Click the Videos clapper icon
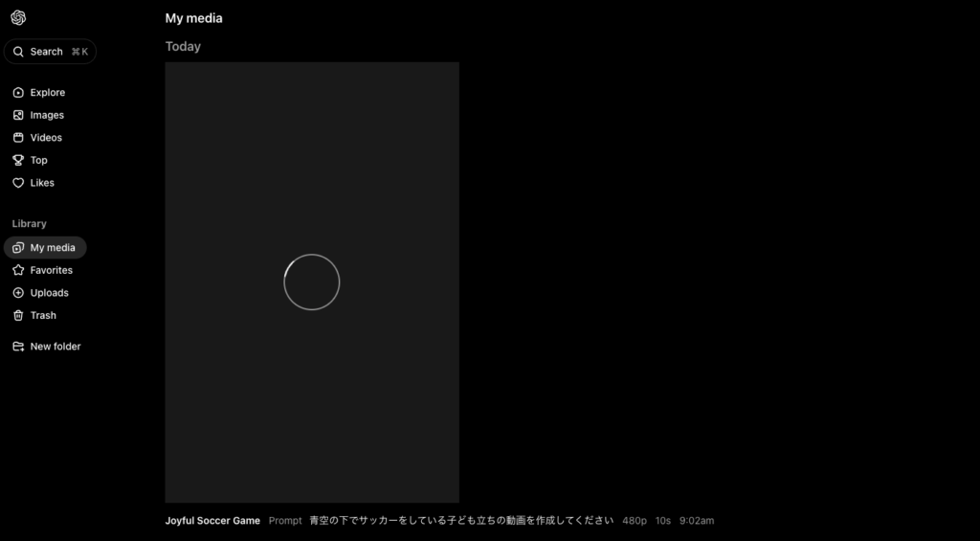Image resolution: width=980 pixels, height=541 pixels. point(18,138)
